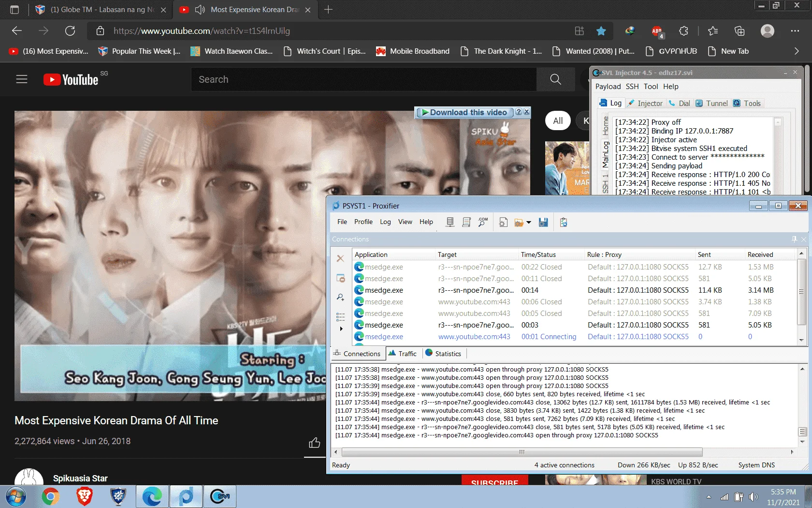Click the favorite star icon in address bar

click(601, 31)
